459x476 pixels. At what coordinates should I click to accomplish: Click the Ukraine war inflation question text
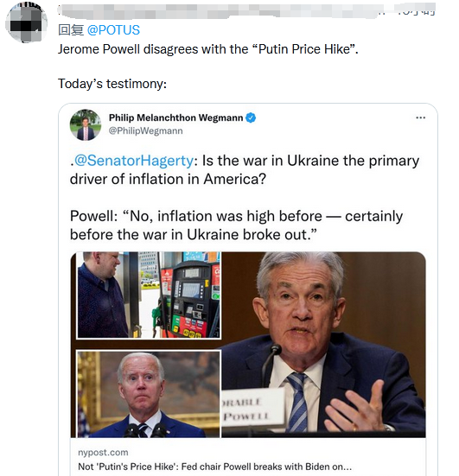click(x=245, y=169)
